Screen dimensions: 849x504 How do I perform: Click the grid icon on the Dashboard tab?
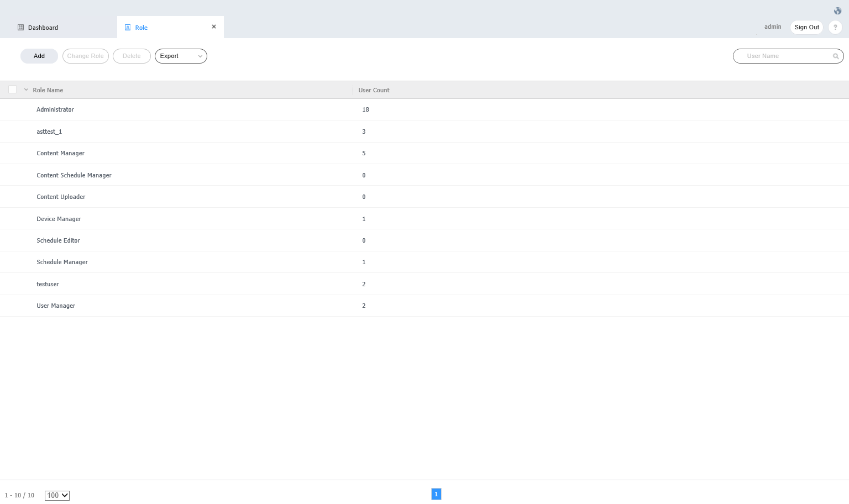(x=20, y=27)
